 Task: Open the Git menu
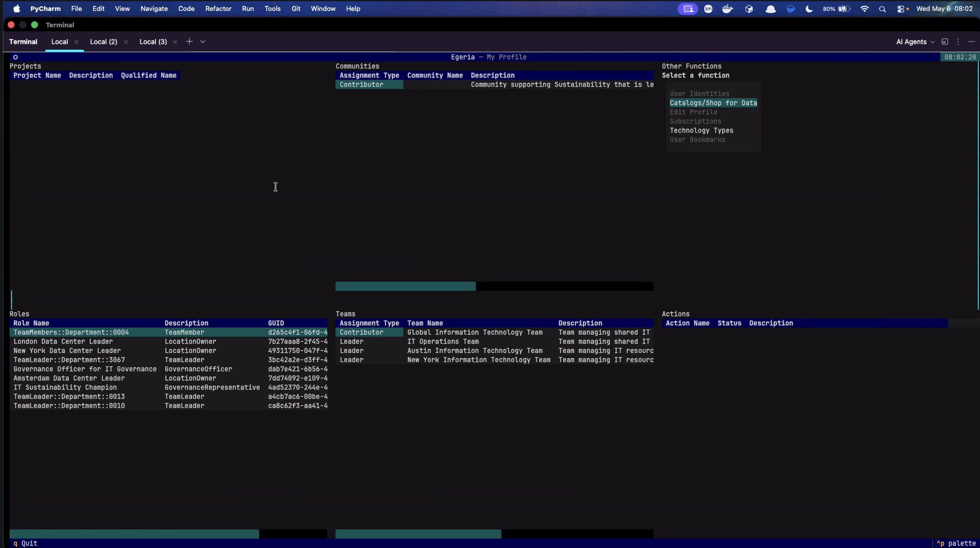(296, 8)
